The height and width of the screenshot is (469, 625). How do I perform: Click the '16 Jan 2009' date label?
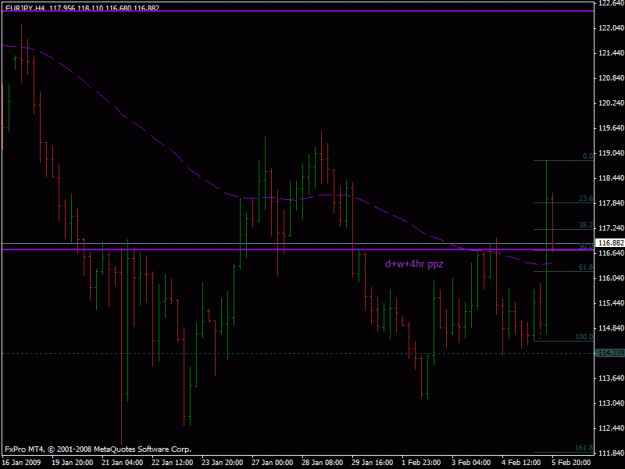tap(22, 462)
